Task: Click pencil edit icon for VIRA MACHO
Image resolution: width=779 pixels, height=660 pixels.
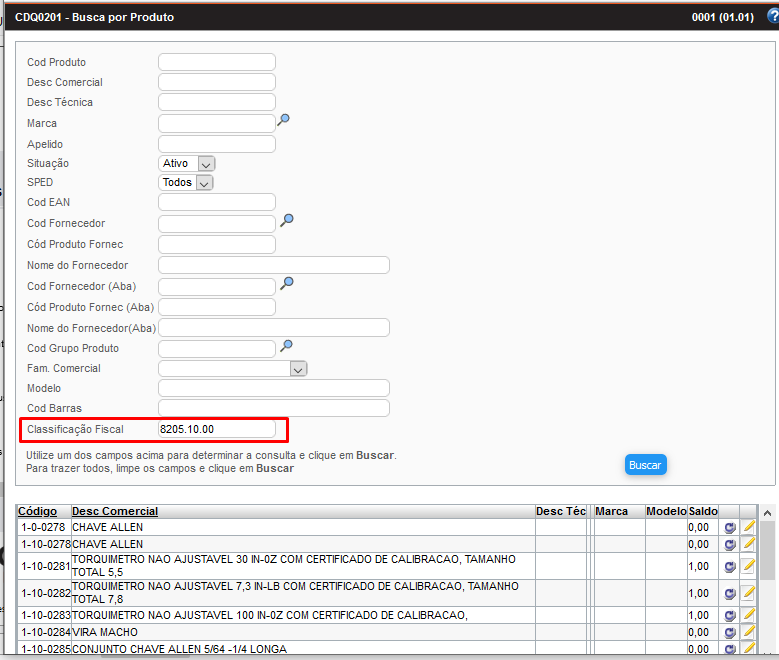Action: (x=748, y=632)
